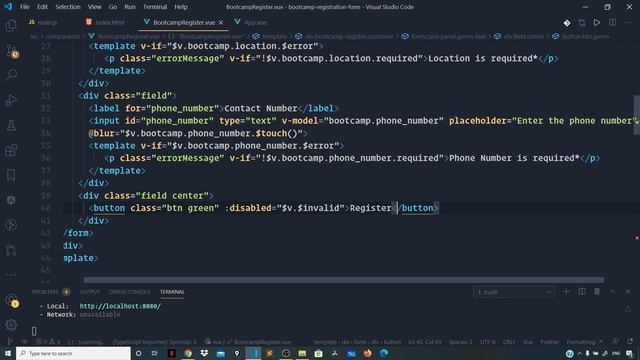
Task: Open the OUTPUT panel tab
Action: tap(90, 292)
